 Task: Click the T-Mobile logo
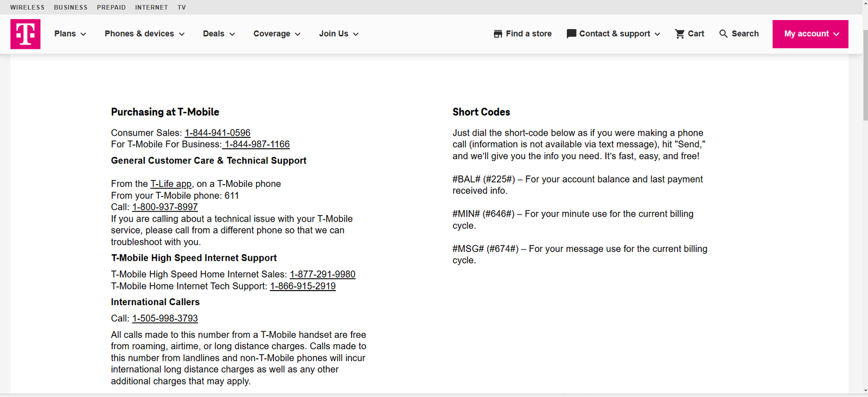[x=25, y=34]
